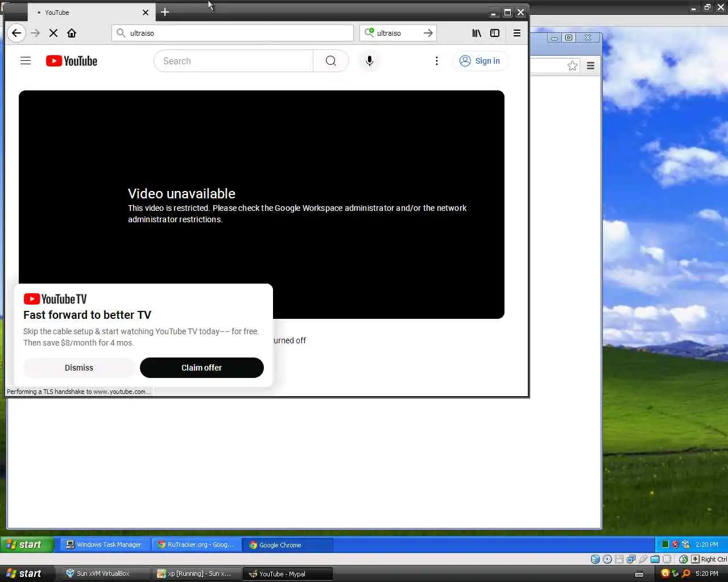Click the Claim offer button
728x582 pixels.
(x=202, y=368)
